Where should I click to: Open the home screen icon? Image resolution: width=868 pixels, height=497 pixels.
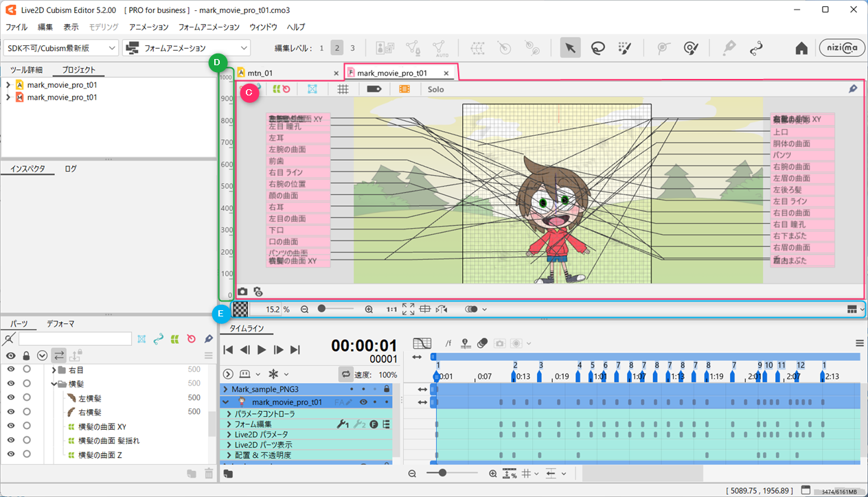pyautogui.click(x=801, y=48)
